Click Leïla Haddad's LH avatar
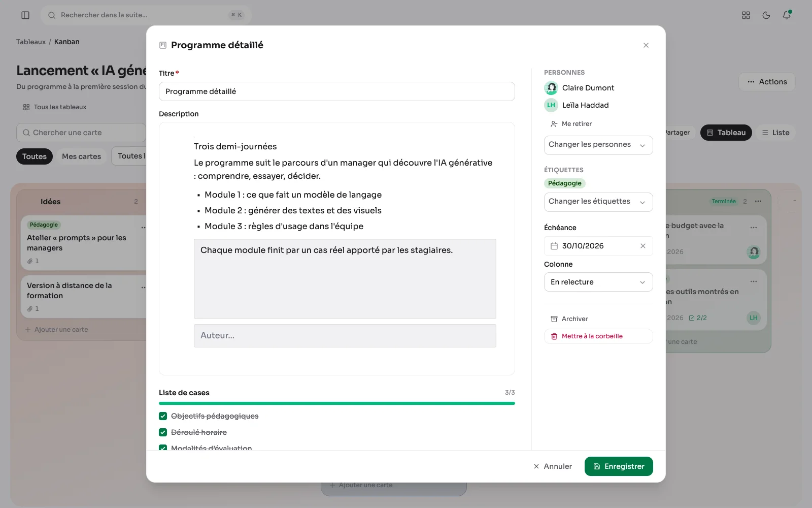 (551, 105)
